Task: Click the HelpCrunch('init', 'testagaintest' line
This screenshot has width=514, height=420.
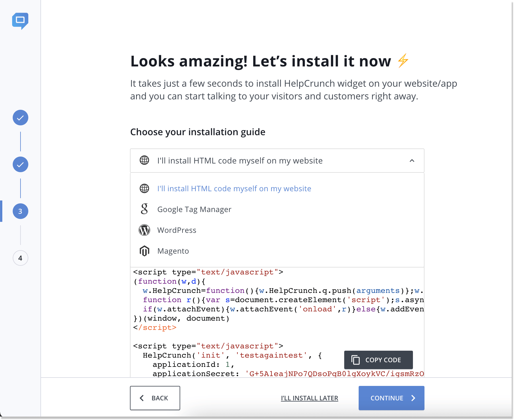Action: [232, 355]
